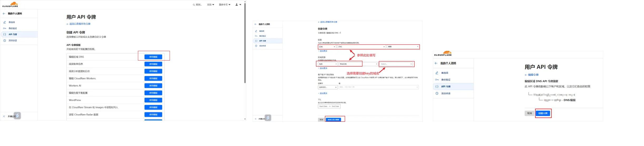This screenshot has height=146, width=644.
Task: Click key icon for 身份验证 in create-token form screenshot
Action: 256,36
